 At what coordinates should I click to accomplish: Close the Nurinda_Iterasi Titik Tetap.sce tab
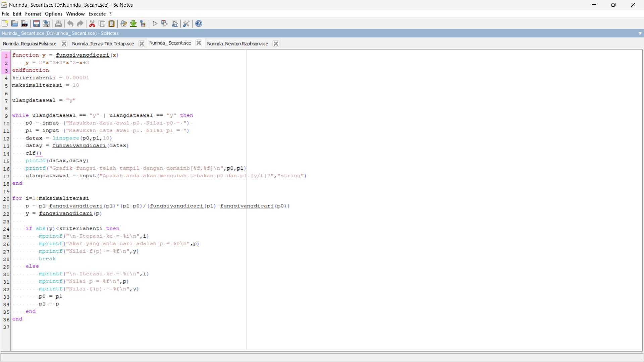pyautogui.click(x=142, y=44)
